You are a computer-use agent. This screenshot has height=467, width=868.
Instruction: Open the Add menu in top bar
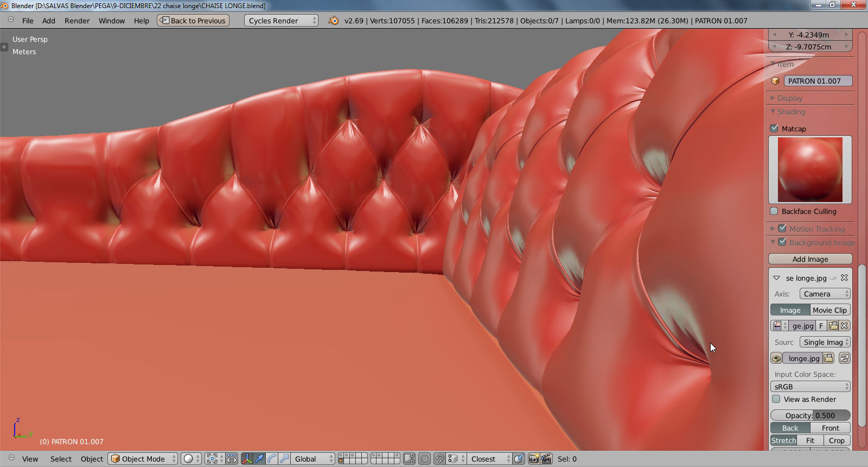[x=49, y=21]
